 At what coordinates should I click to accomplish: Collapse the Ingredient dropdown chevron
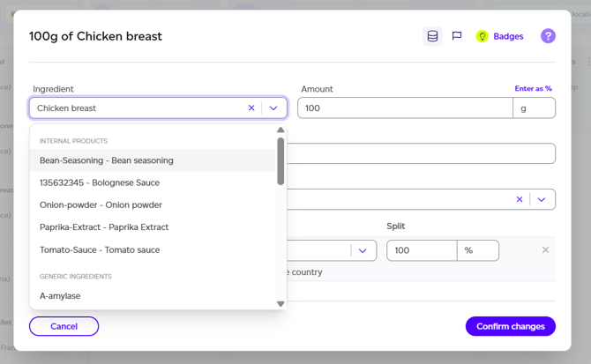tap(273, 108)
